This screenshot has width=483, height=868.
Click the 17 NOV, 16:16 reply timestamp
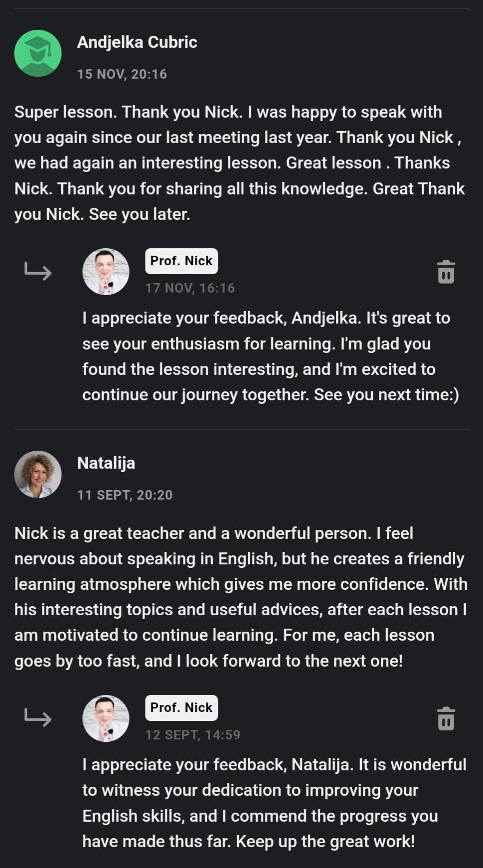(190, 288)
